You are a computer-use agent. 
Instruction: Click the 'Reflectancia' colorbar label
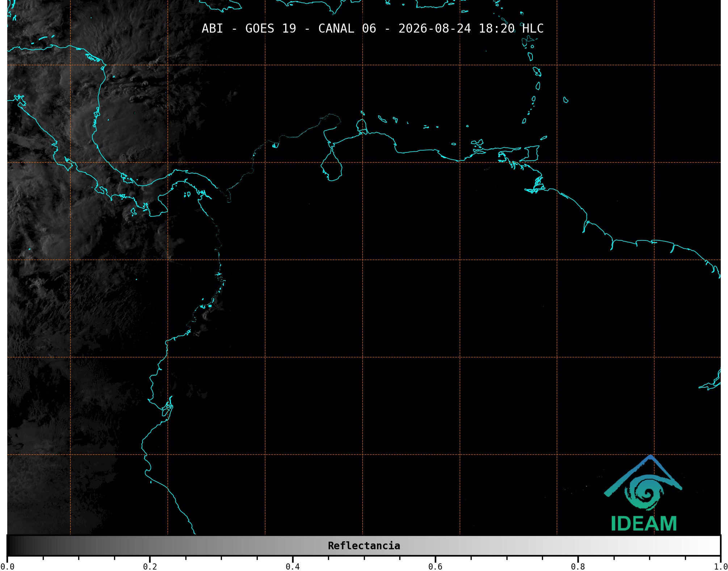(364, 546)
